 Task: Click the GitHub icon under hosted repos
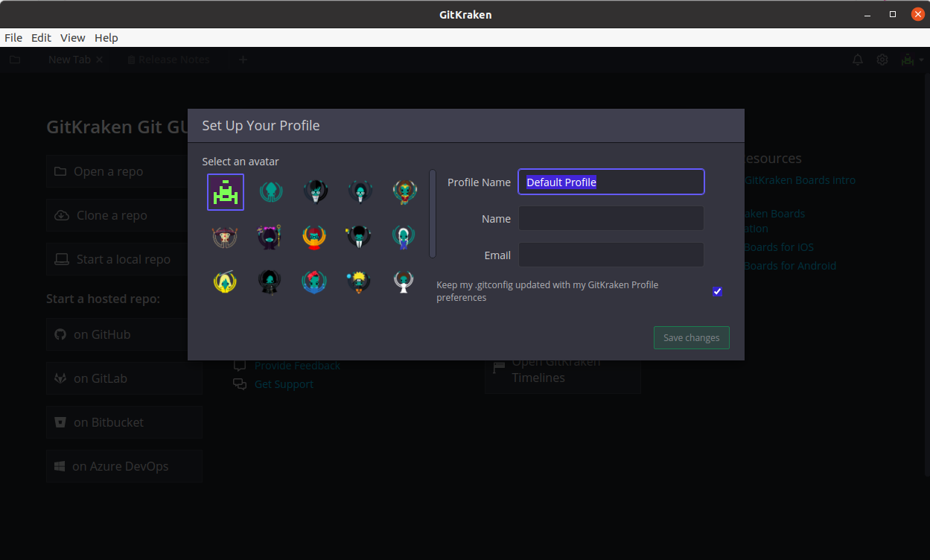pyautogui.click(x=60, y=334)
